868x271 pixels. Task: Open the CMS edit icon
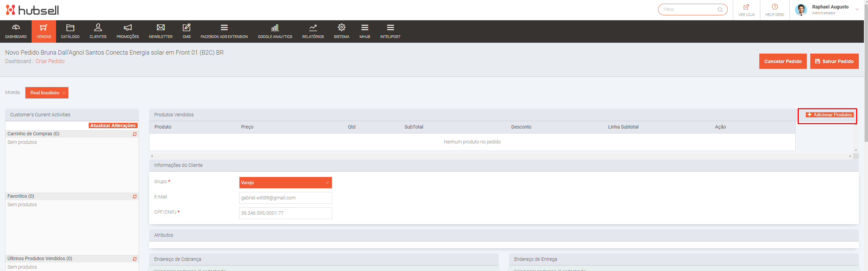(187, 27)
